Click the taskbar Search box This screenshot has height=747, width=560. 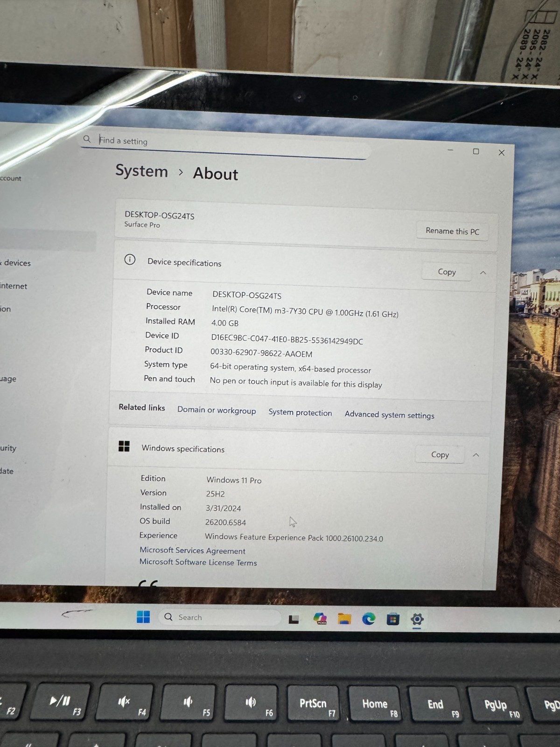pos(220,617)
